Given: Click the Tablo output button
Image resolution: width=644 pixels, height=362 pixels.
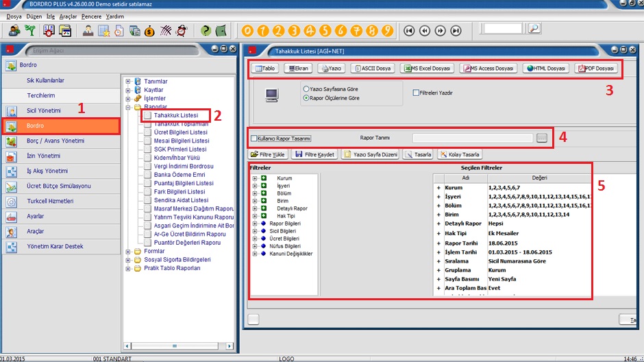Looking at the screenshot, I should (x=265, y=68).
